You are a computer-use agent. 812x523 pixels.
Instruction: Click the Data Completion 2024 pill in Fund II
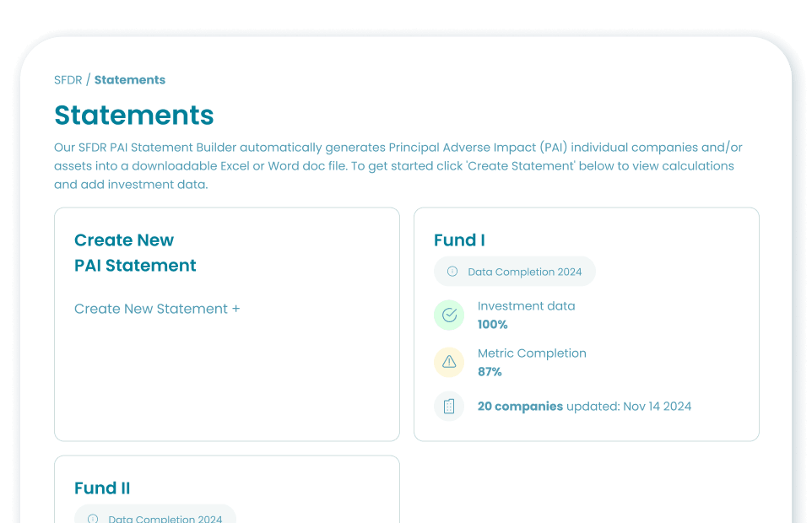click(x=155, y=515)
